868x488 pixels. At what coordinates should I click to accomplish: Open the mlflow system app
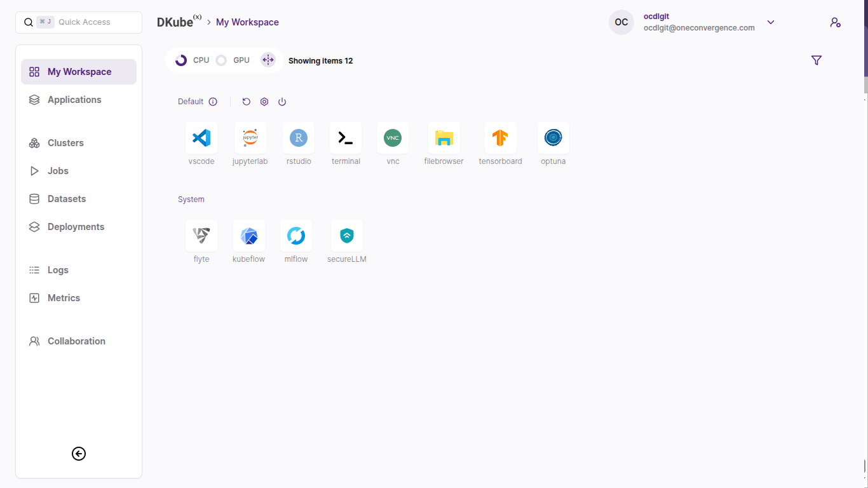296,236
